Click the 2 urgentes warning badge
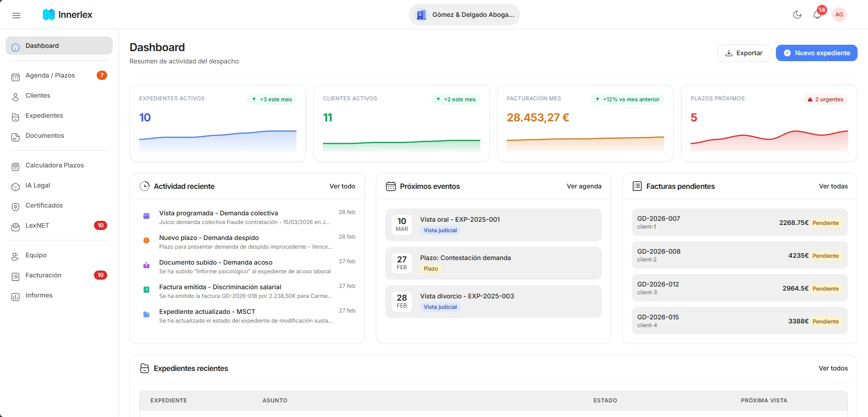Viewport: 868px width, 417px height. [x=825, y=99]
